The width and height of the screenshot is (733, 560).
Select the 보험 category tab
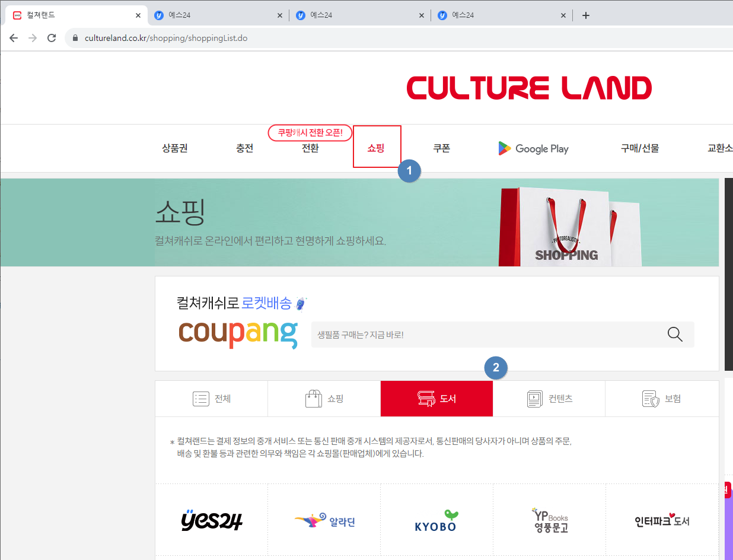point(662,399)
